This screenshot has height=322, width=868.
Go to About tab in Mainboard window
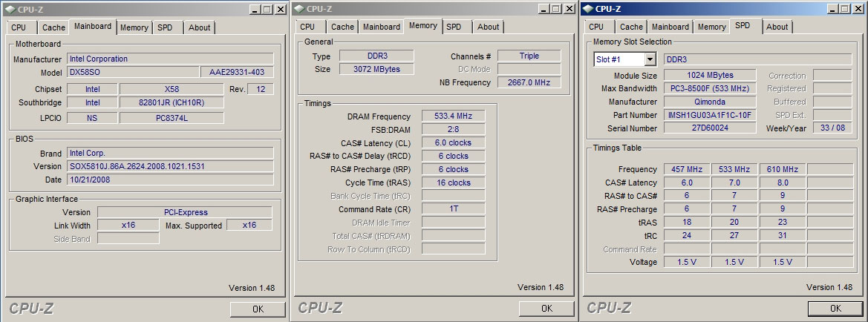[199, 27]
